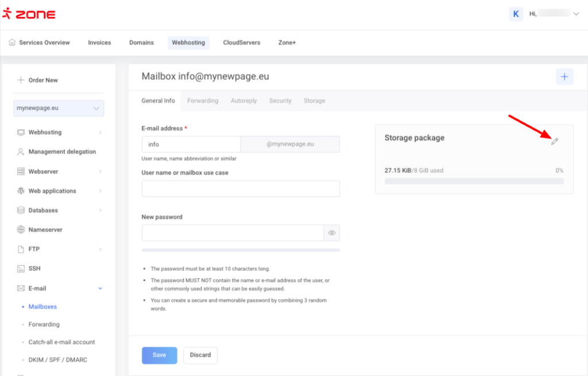Click the SSH terminal icon in sidebar
588x376 pixels.
21,269
